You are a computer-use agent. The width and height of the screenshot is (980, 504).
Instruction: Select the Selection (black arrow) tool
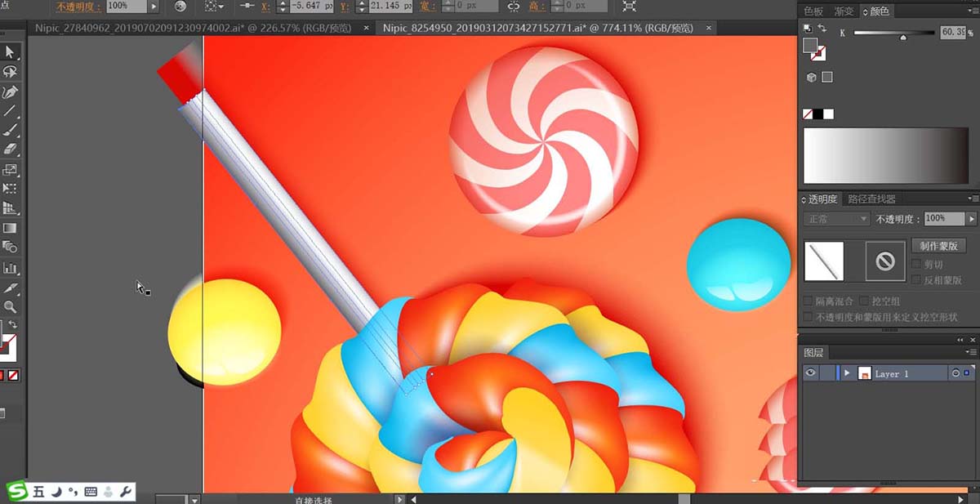point(10,52)
